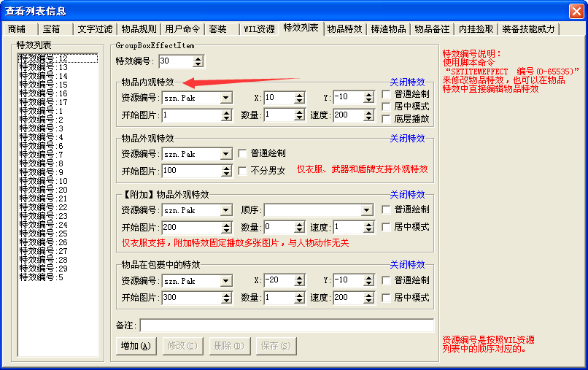
Task: Switch to the 文字过滤 tab
Action: pos(96,29)
